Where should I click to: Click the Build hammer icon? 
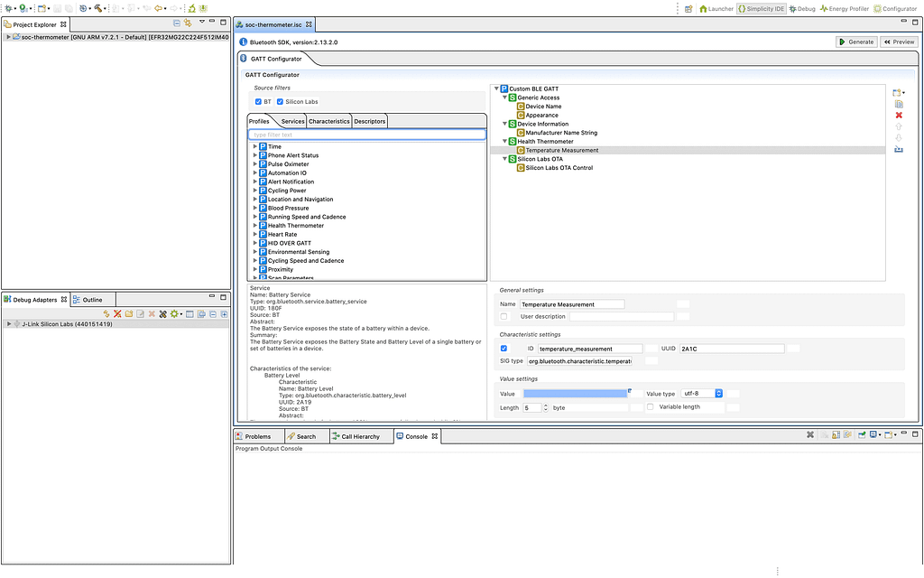pyautogui.click(x=97, y=8)
